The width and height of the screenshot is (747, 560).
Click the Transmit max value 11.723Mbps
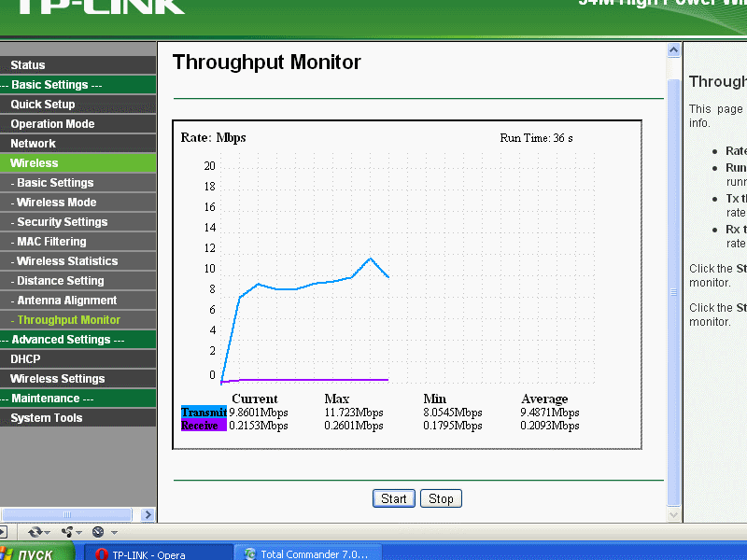(x=354, y=413)
